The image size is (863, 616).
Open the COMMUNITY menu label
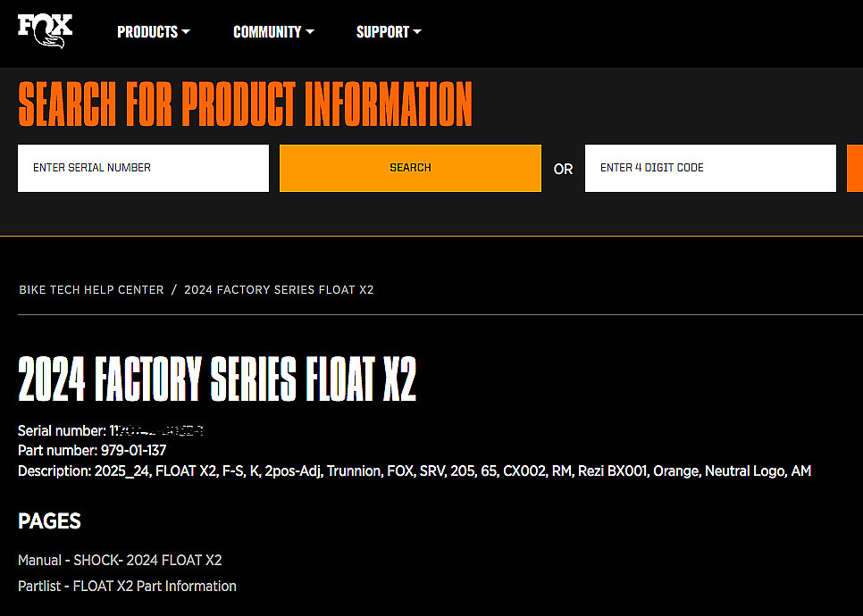coord(267,32)
